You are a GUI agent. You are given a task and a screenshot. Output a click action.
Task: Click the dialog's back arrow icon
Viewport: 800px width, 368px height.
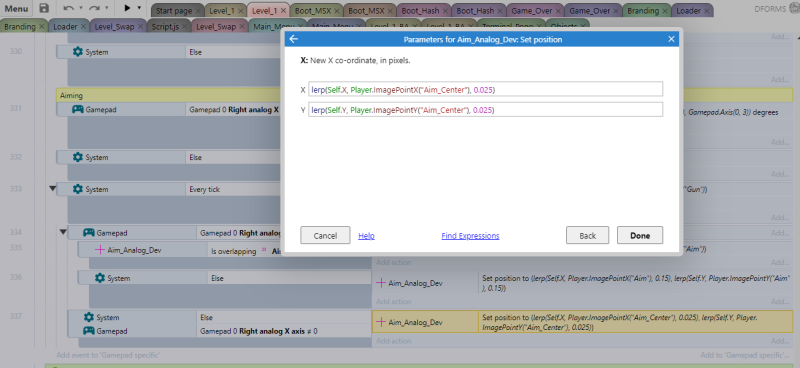coord(293,39)
